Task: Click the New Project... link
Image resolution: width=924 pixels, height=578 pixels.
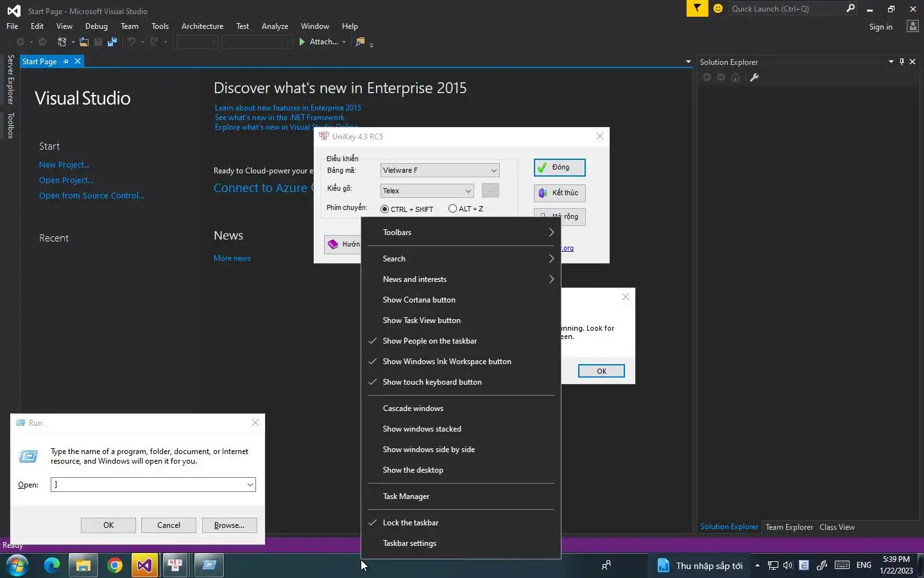Action: [64, 165]
